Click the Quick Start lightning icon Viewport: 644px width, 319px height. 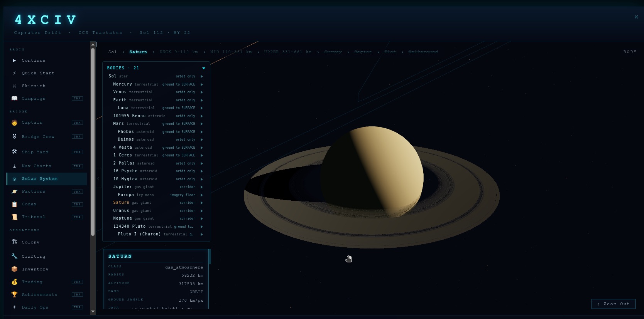tap(14, 73)
